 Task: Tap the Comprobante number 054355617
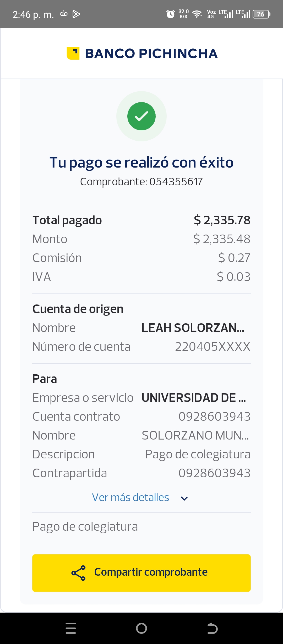(176, 182)
